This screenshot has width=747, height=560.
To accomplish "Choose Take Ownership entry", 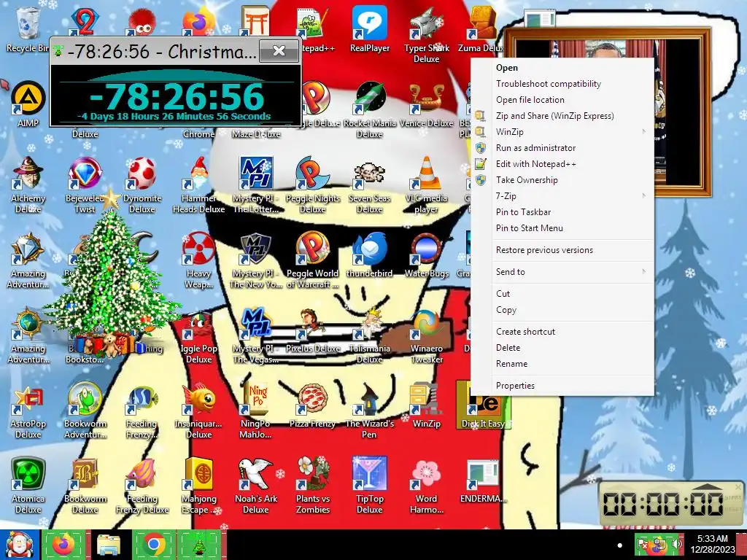I will [562, 180].
